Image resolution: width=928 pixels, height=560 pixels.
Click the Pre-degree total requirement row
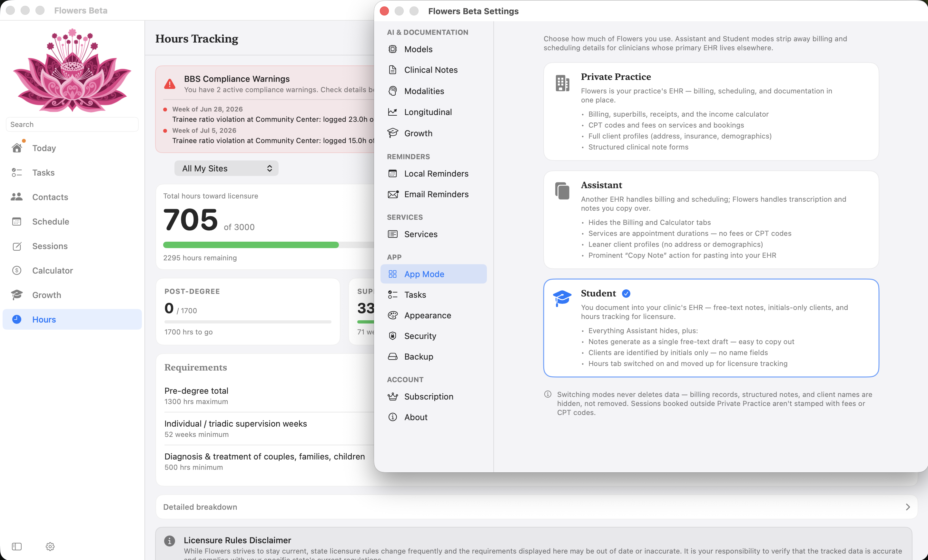(269, 396)
